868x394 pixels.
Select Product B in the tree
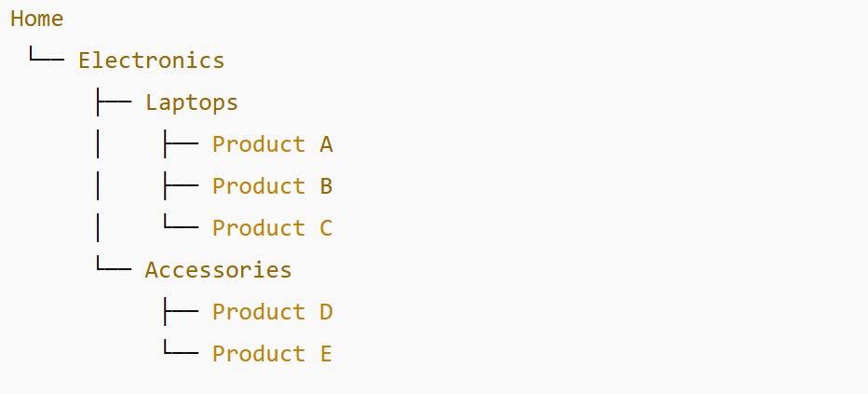(272, 186)
